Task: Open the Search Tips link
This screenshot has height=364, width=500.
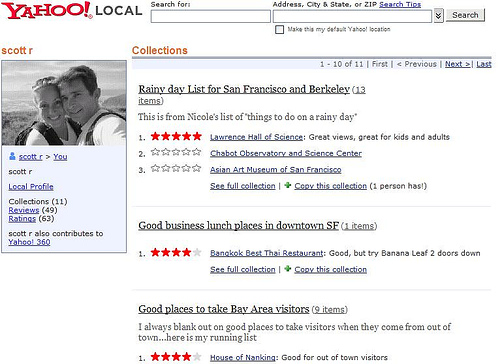Action: [x=400, y=4]
